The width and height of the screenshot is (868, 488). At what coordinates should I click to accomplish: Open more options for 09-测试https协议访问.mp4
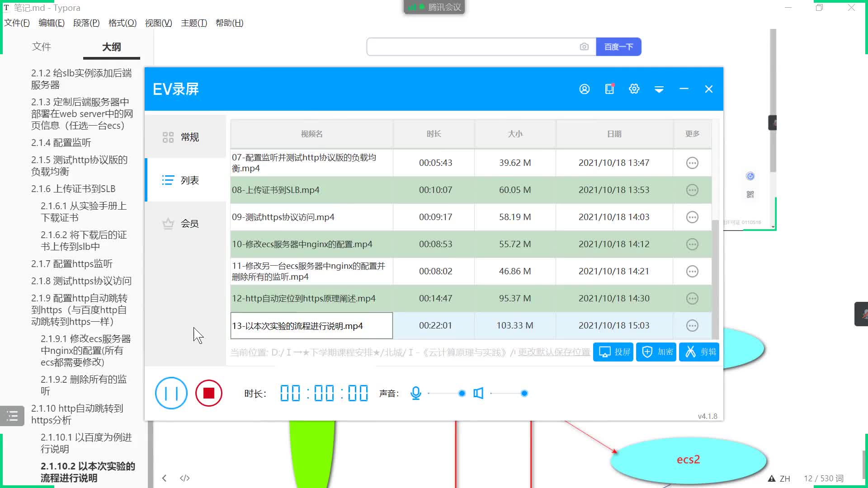point(692,217)
